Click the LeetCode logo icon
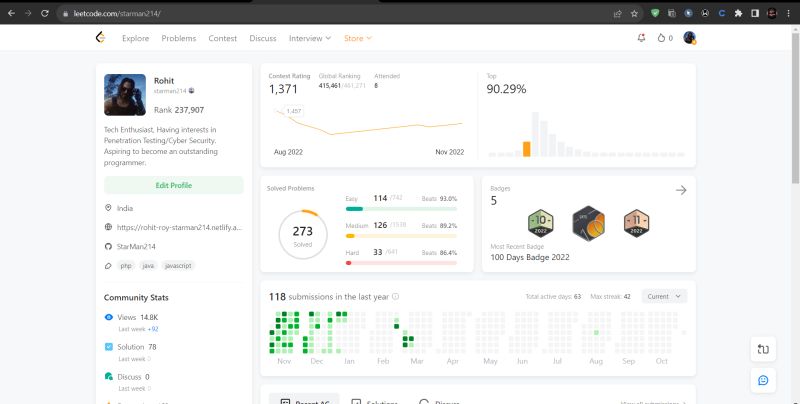The width and height of the screenshot is (800, 404). click(101, 37)
